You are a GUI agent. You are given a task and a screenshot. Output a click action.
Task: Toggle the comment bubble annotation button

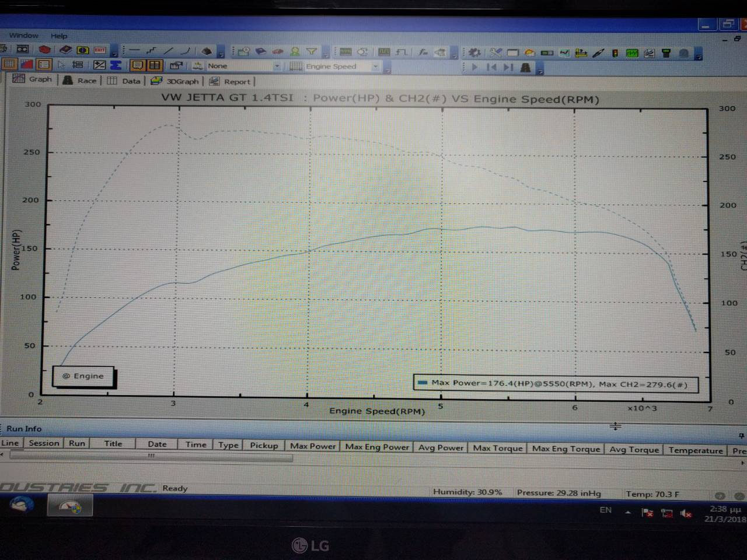[x=137, y=65]
